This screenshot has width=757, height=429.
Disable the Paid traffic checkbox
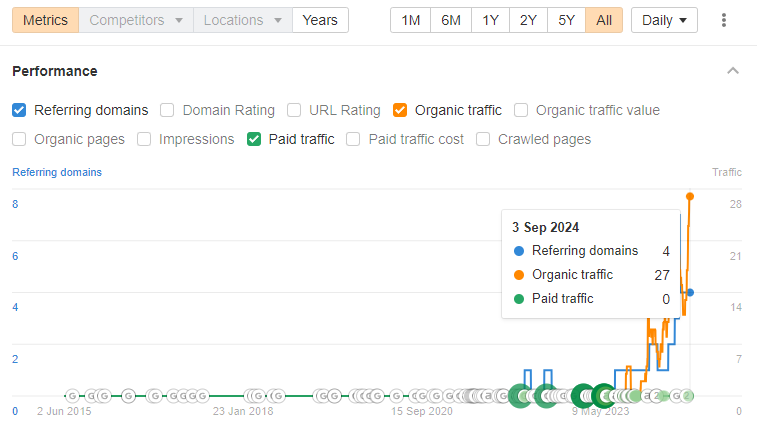254,139
